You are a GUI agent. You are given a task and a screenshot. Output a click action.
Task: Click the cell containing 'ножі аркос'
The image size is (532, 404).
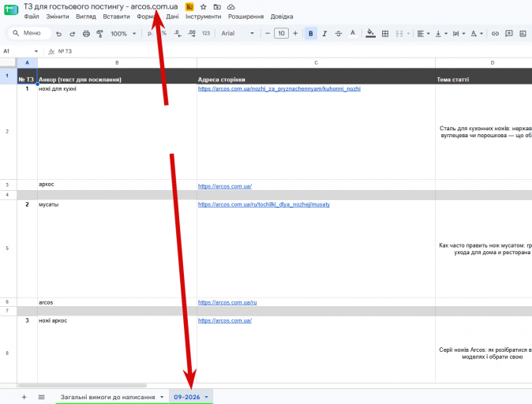[117, 350]
